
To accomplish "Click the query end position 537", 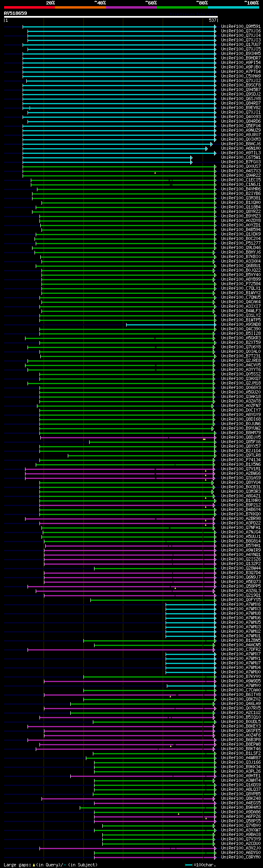I will coord(212,20).
